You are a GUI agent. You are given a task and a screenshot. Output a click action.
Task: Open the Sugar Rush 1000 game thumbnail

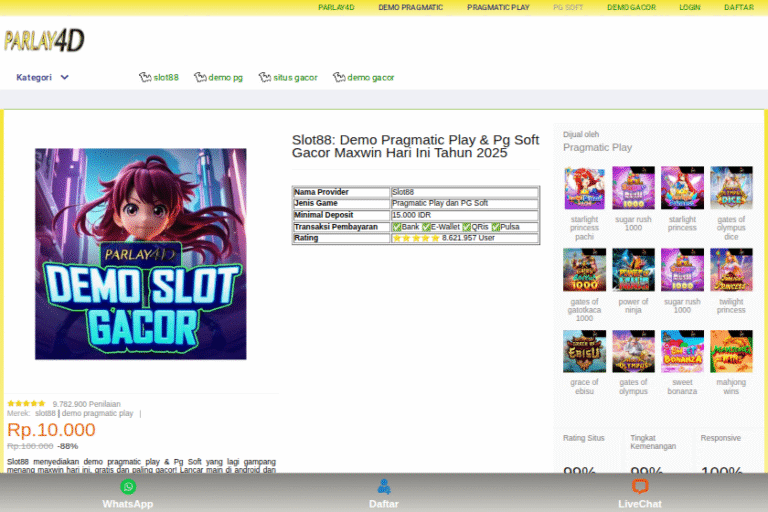[x=633, y=188]
